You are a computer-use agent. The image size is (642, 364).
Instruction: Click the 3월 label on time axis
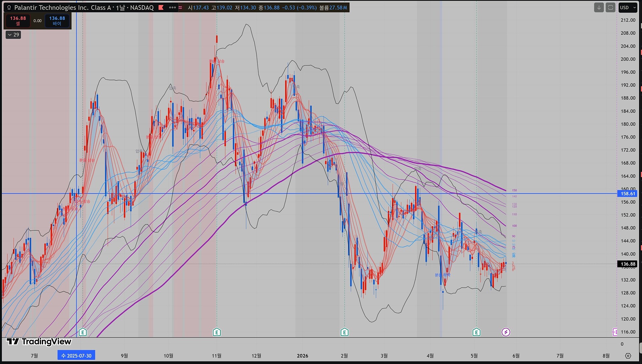pyautogui.click(x=384, y=356)
